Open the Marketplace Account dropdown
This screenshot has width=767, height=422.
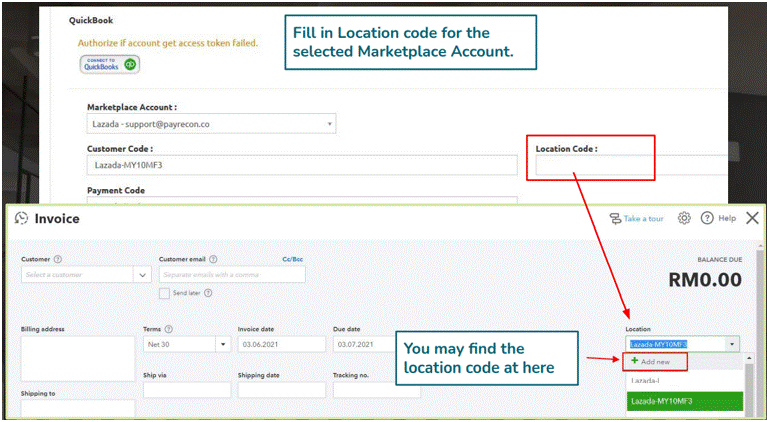click(211, 124)
